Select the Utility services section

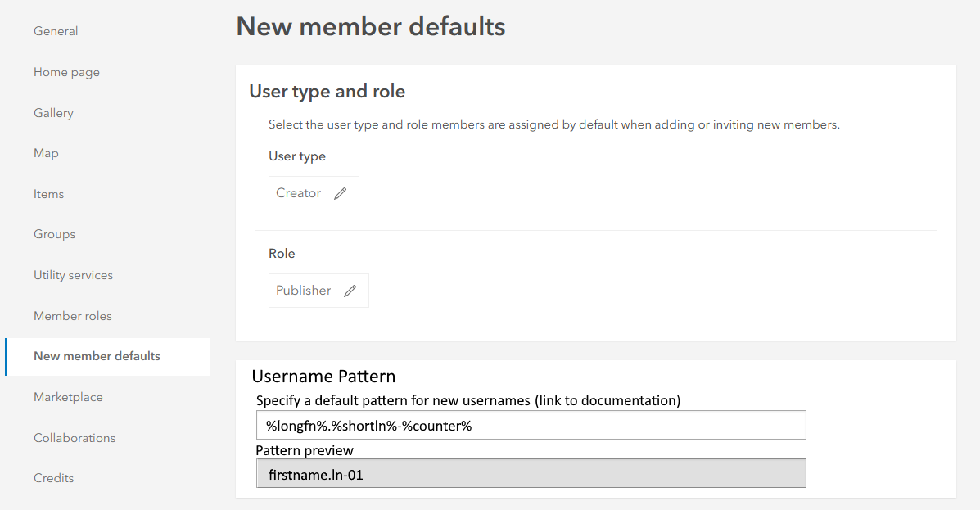pos(73,275)
